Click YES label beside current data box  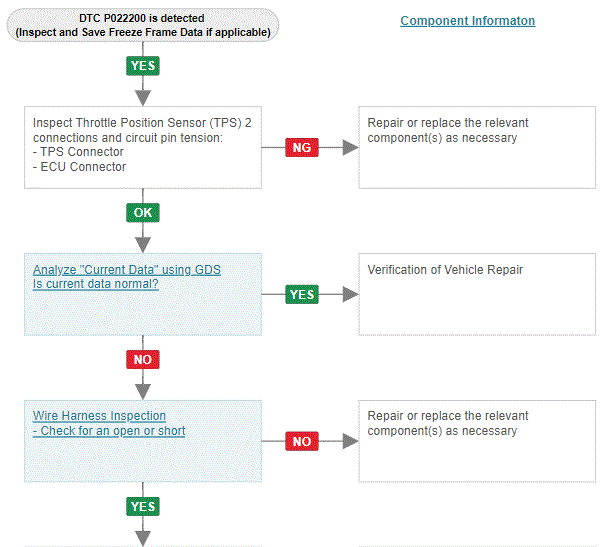click(301, 294)
